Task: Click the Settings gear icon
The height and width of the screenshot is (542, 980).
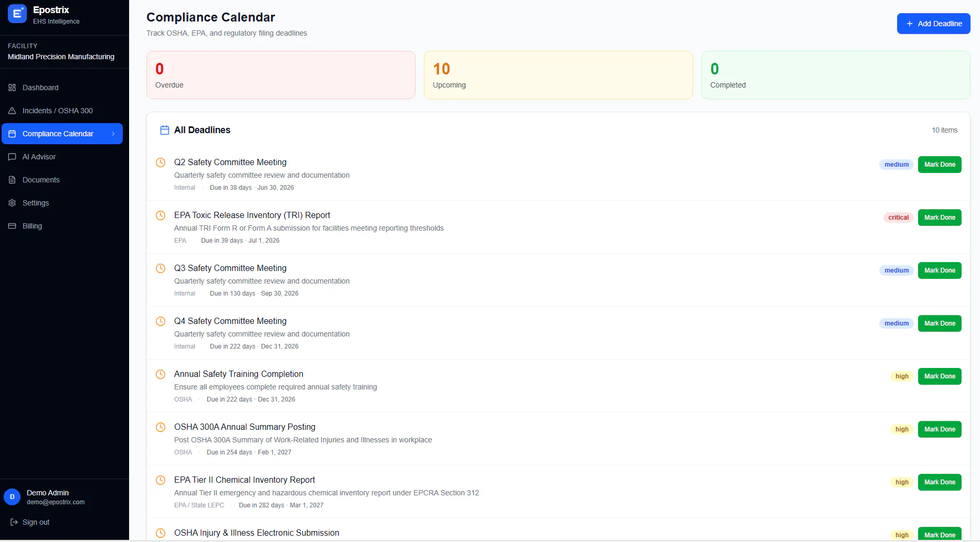Action: click(x=12, y=203)
